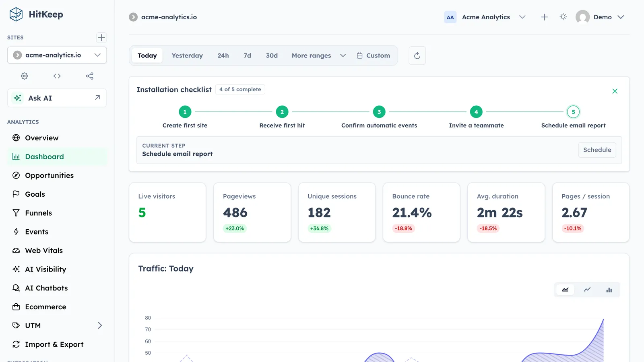
Task: Click the share site icon
Action: coord(90,76)
